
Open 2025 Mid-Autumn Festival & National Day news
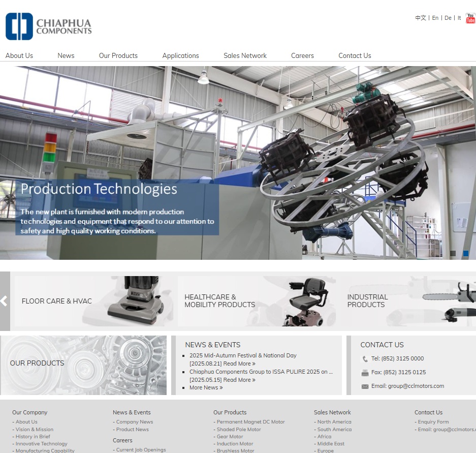243,355
